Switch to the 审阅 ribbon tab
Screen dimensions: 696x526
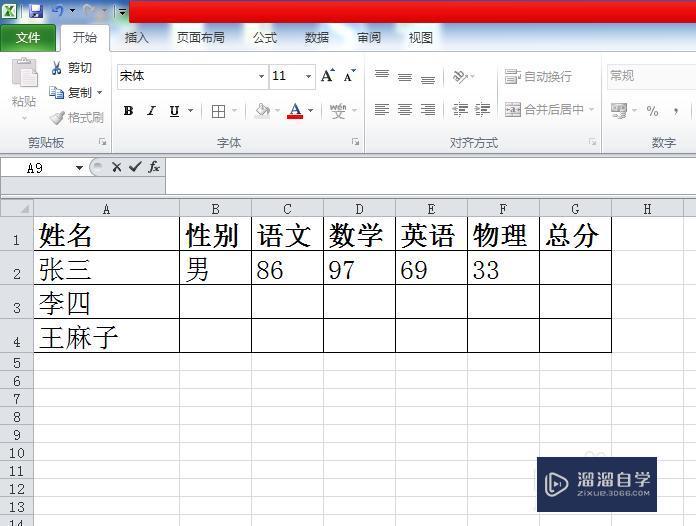point(369,38)
